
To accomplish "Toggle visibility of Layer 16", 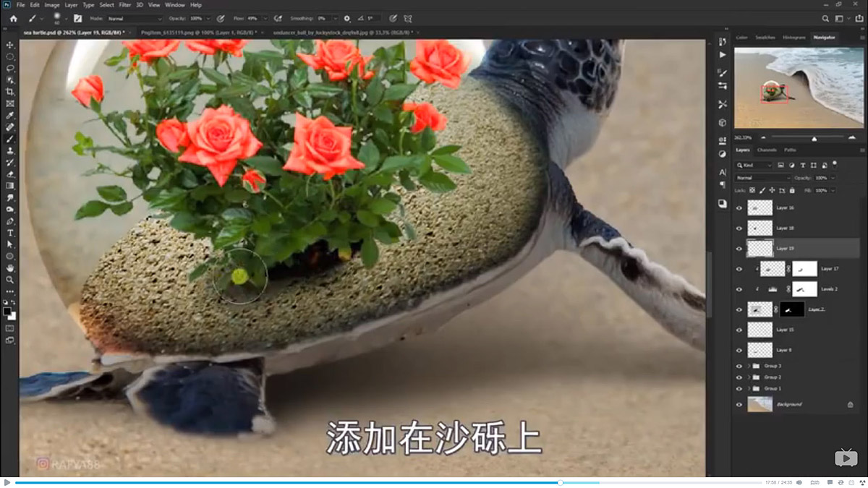I will [739, 207].
